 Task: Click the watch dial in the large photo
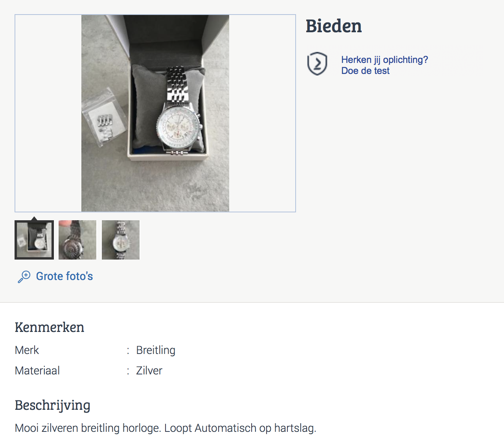pos(179,126)
